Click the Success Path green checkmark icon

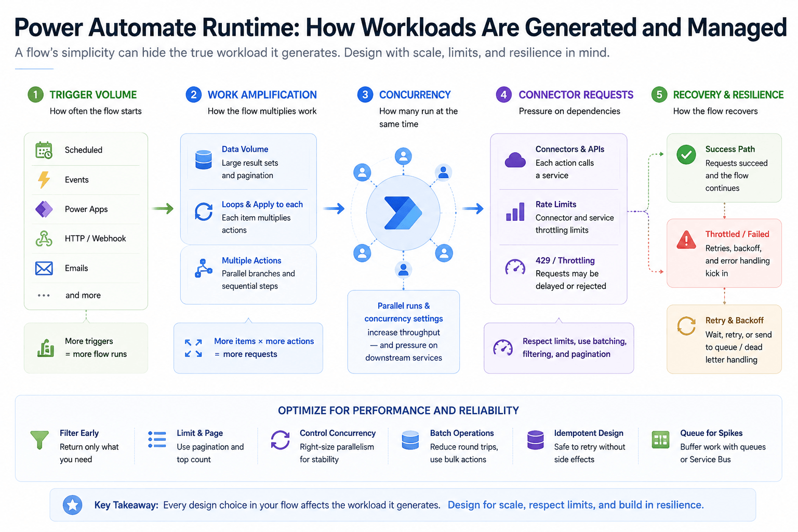[686, 154]
